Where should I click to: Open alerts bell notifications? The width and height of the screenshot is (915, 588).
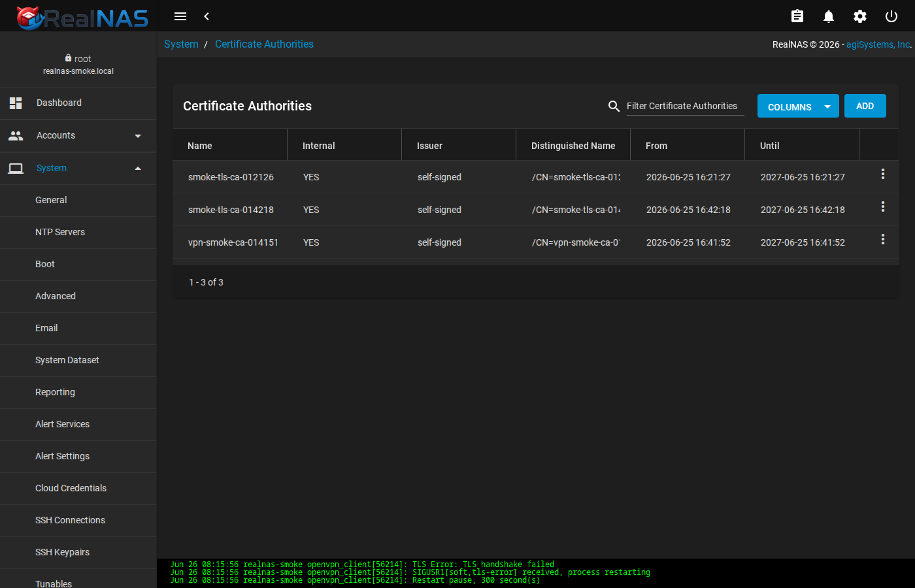(x=829, y=16)
